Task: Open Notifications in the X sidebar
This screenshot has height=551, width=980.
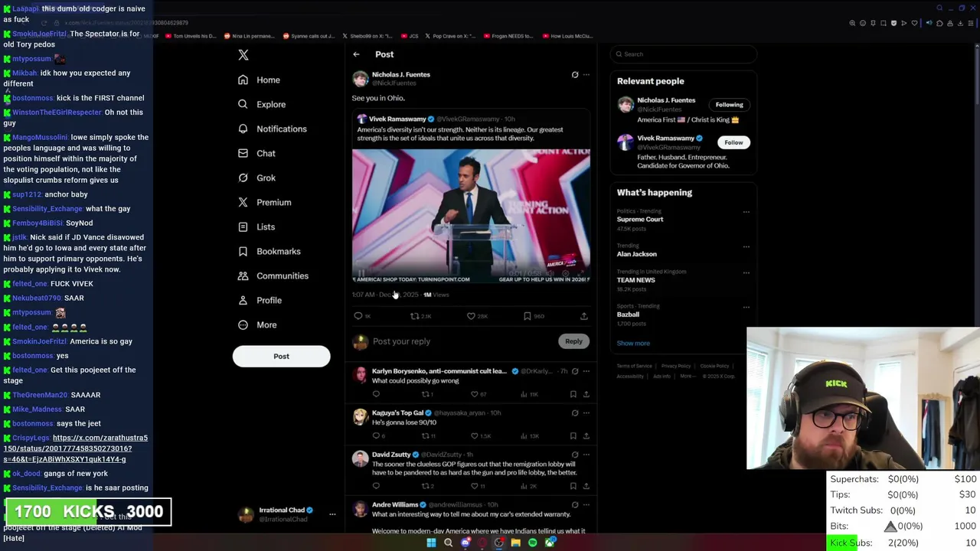Action: (272, 129)
